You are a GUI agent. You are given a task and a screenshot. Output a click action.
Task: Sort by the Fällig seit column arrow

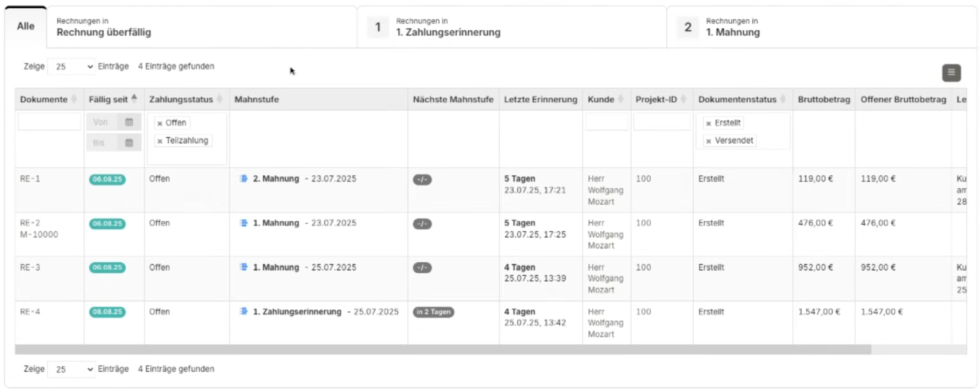(134, 98)
